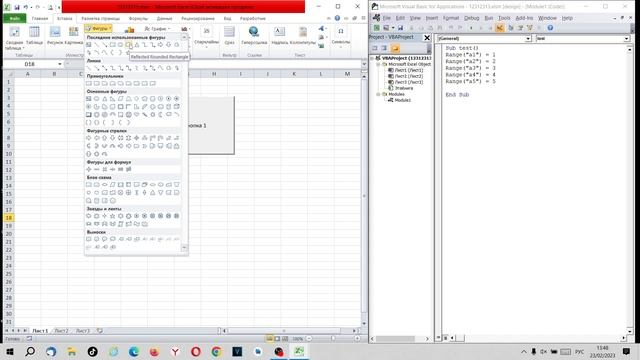Select the Лист3 sheet tab
The height and width of the screenshot is (360, 640).
83,331
